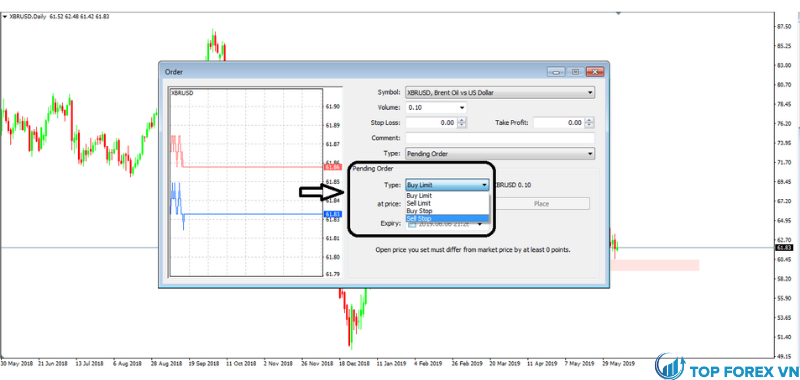Decrease Stop Loss with the down arrow

tap(462, 125)
